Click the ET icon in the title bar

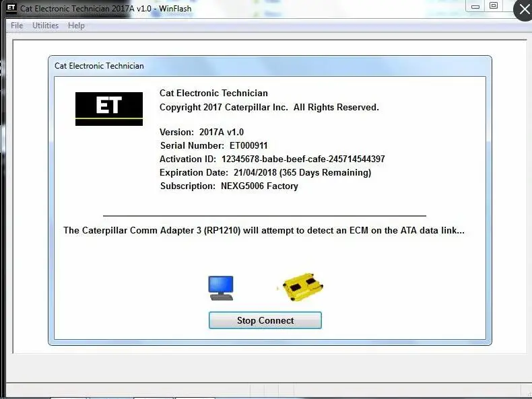(x=11, y=8)
